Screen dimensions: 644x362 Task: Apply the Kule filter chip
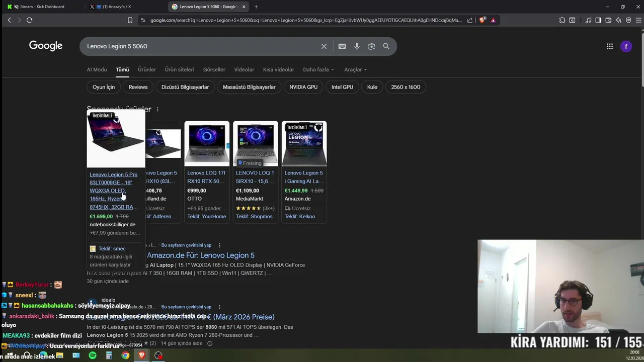(x=372, y=87)
